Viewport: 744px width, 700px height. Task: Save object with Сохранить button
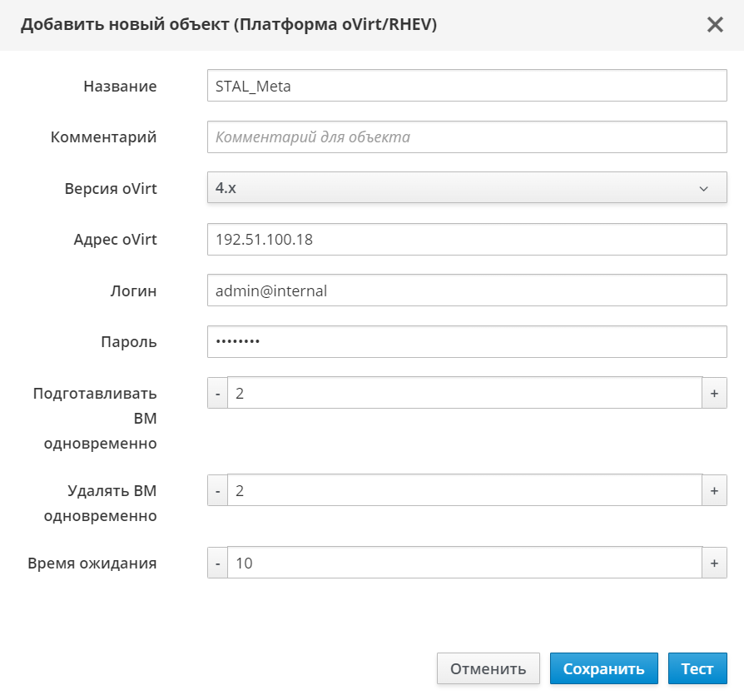tap(603, 669)
